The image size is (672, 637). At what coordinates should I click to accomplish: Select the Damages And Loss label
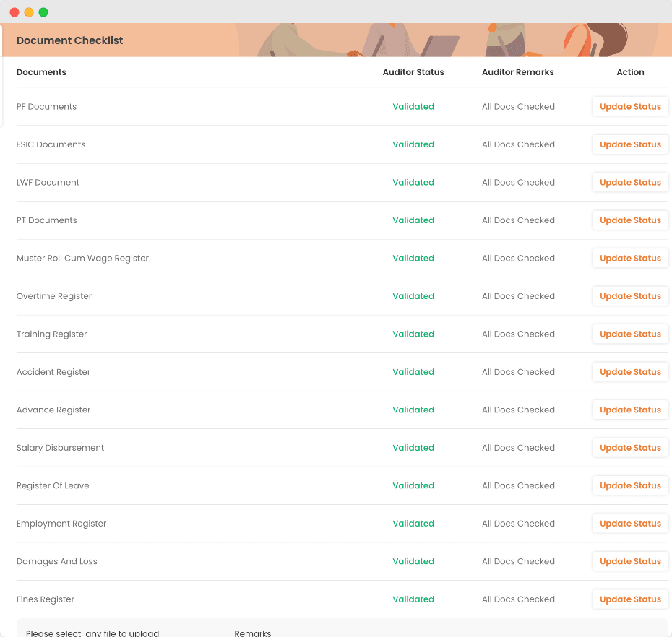(x=56, y=562)
